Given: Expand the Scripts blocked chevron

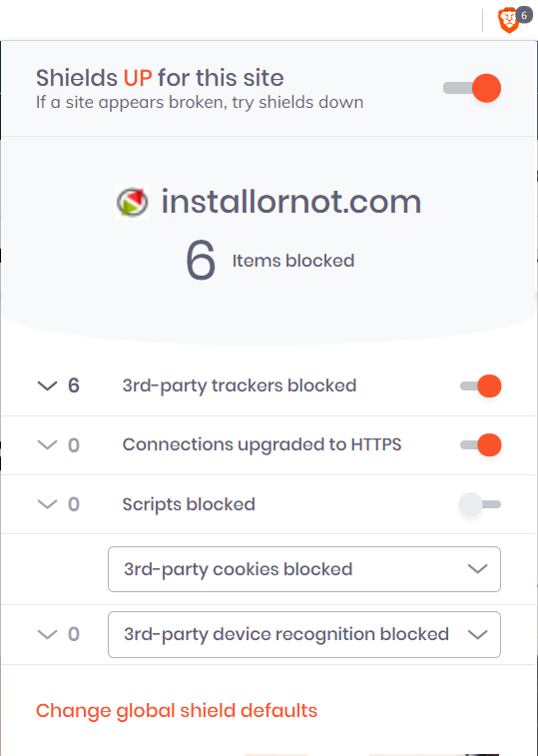Looking at the screenshot, I should tap(47, 504).
